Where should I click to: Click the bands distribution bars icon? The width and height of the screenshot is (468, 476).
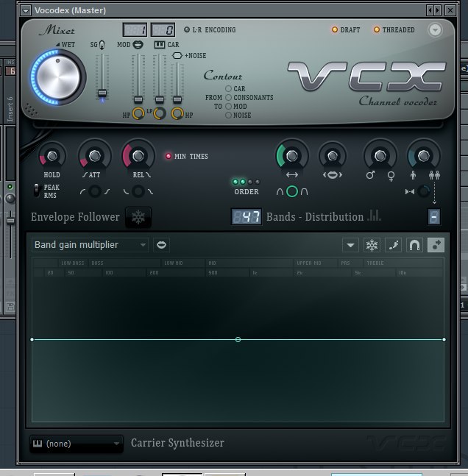pyautogui.click(x=374, y=216)
